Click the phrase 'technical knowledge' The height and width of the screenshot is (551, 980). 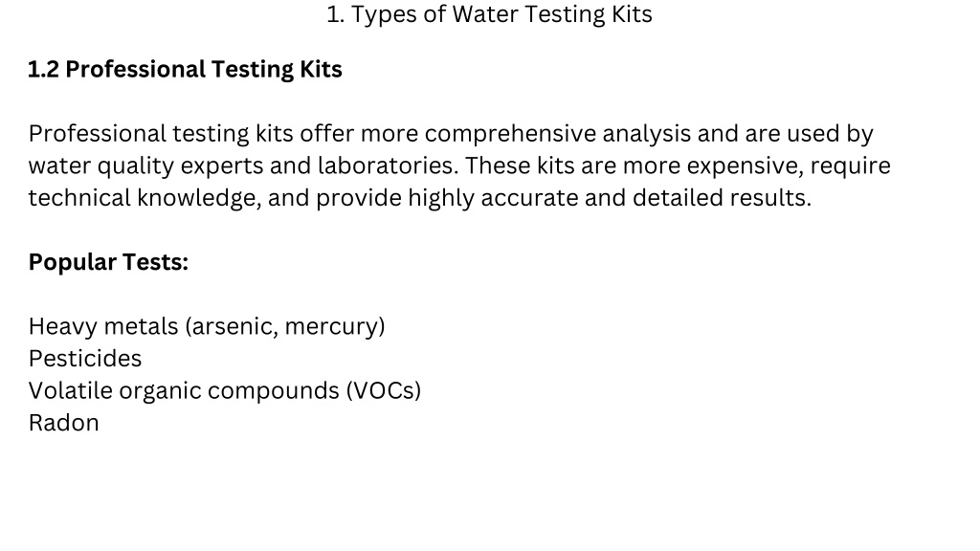tap(142, 198)
